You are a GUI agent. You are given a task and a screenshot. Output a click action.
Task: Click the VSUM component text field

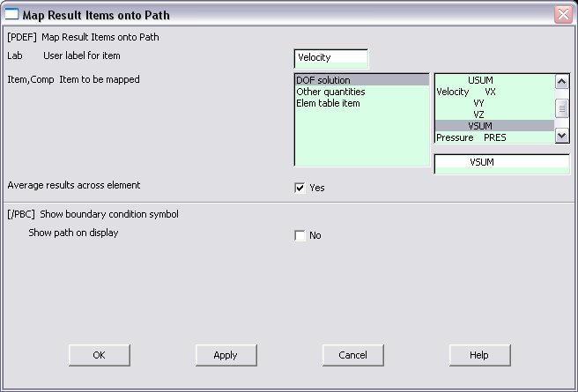502,164
